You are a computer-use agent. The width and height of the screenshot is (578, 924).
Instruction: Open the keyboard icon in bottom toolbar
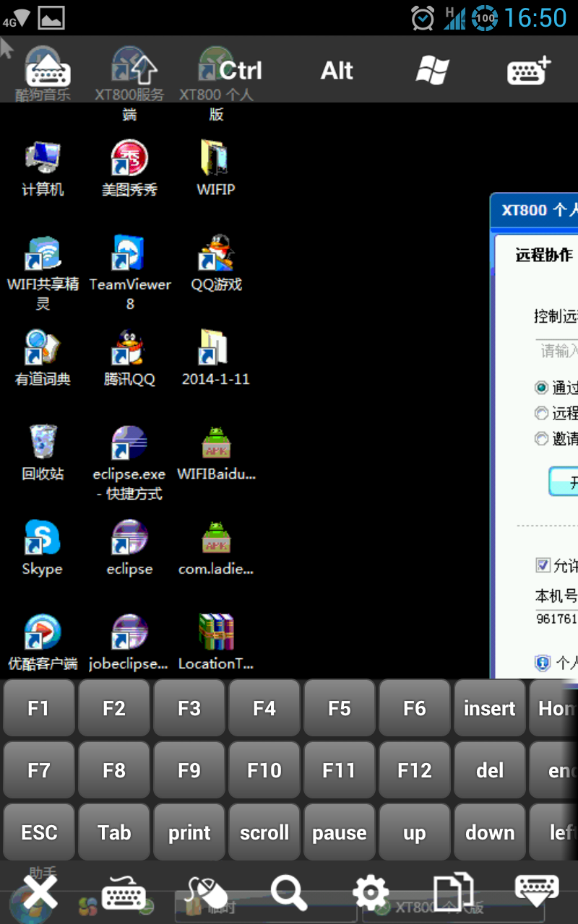(x=124, y=893)
